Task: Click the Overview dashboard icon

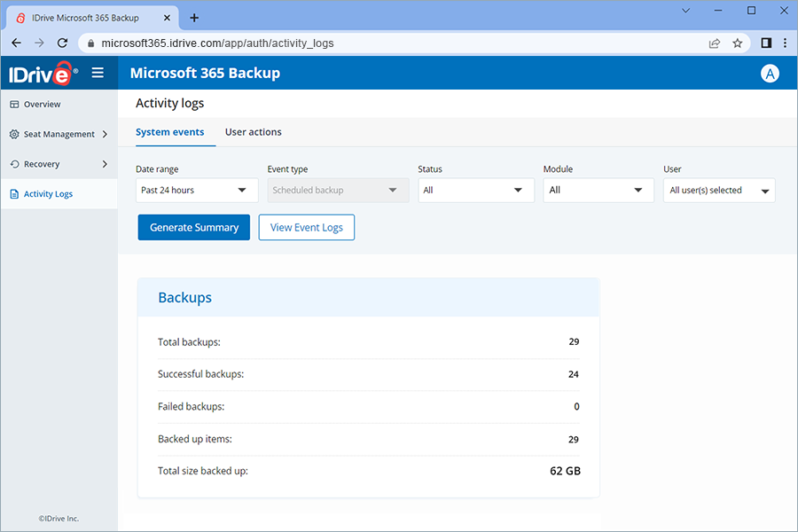Action: coord(14,105)
